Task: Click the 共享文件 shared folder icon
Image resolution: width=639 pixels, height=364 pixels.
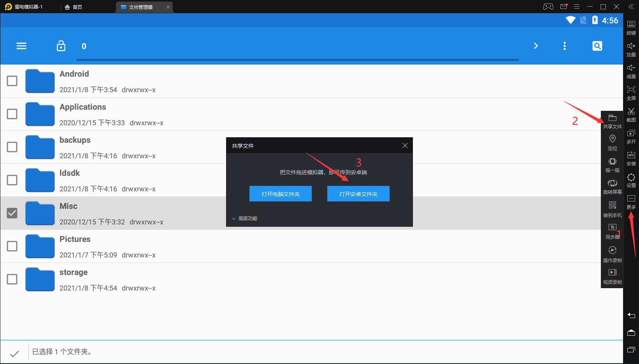Action: (x=612, y=121)
